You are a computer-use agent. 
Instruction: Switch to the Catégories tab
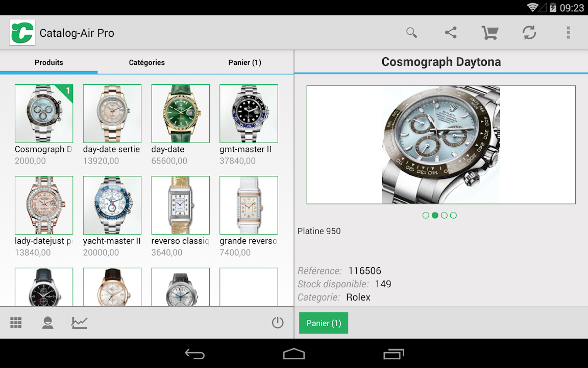pyautogui.click(x=146, y=62)
